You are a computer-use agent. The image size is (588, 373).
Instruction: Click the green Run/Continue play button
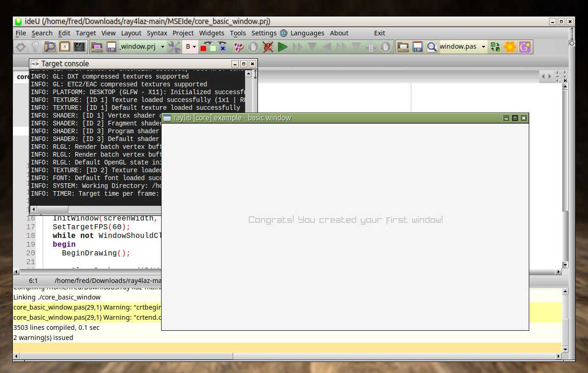[283, 47]
